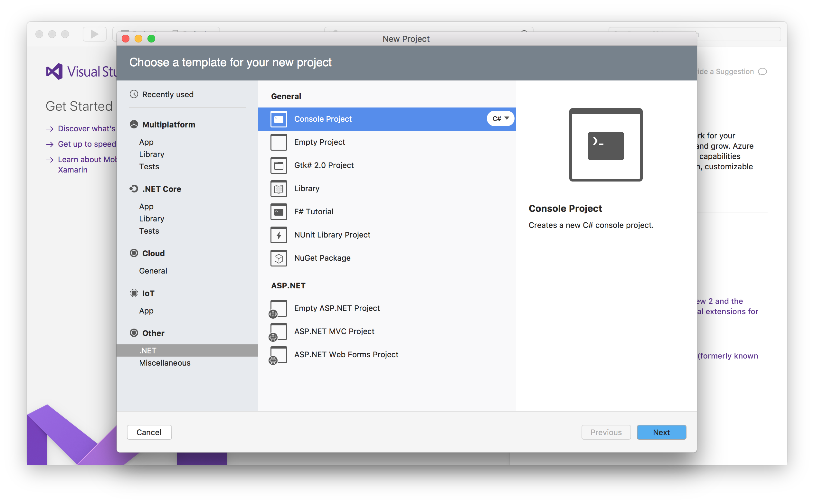Viewport: 814px width, 504px height.
Task: Expand the Multiplatform category
Action: (168, 124)
